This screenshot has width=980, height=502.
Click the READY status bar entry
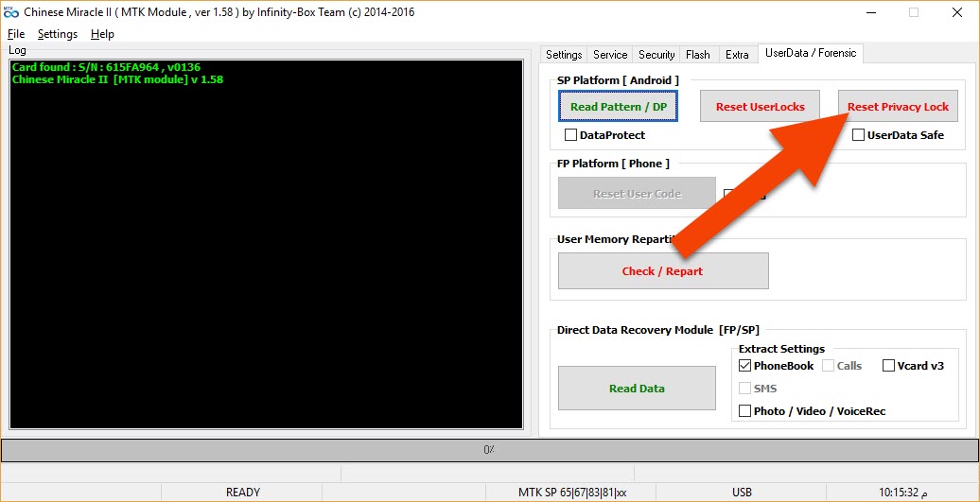coord(242,492)
